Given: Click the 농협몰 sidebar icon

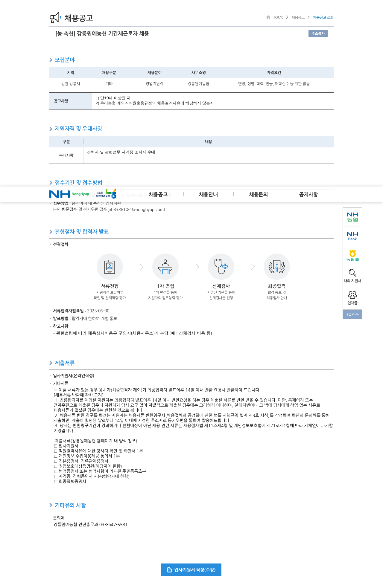Looking at the screenshot, I should tap(352, 256).
